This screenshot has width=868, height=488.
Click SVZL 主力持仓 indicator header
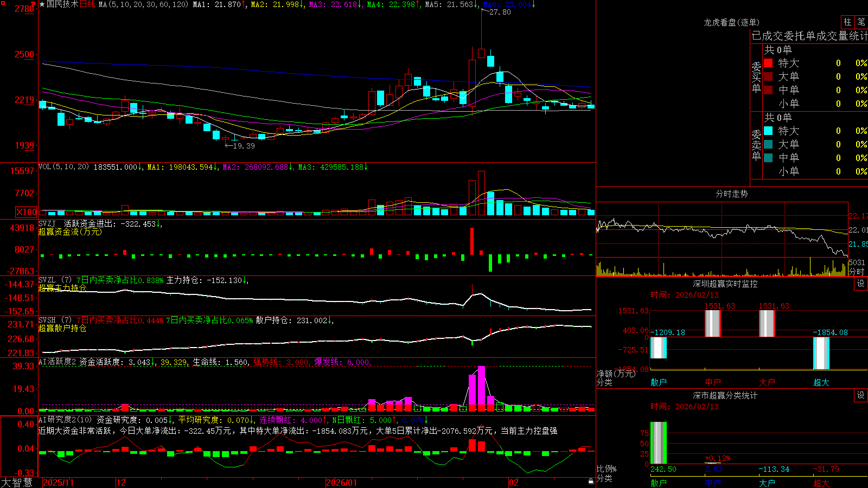[x=143, y=280]
